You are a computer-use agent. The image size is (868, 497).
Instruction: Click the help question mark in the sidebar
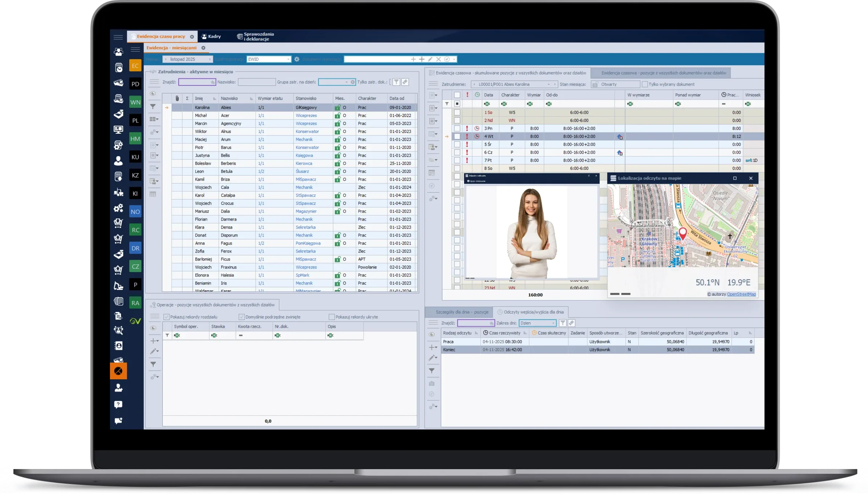point(118,404)
